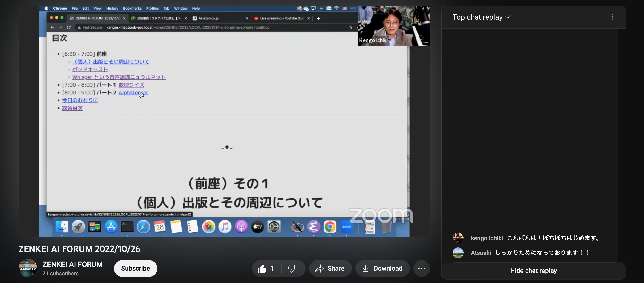
Task: Open blue Zoom icon in dock
Action: pos(347,227)
